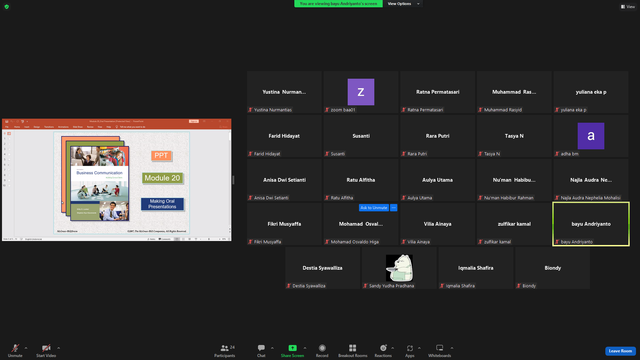Select zulfikar kamal participant tile

pyautogui.click(x=514, y=224)
